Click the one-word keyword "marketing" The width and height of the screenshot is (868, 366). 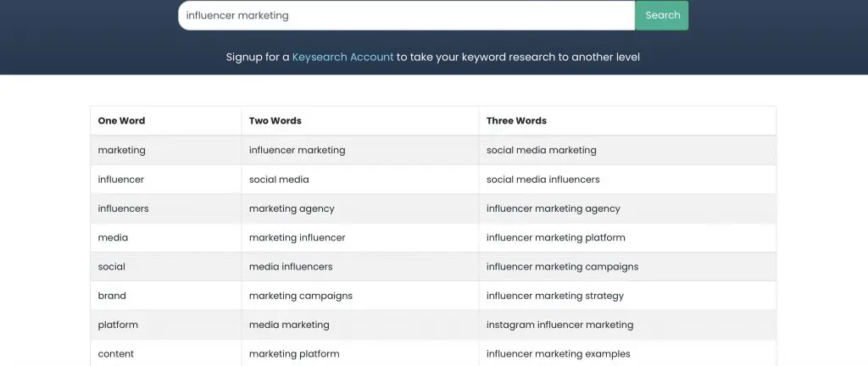click(x=122, y=150)
